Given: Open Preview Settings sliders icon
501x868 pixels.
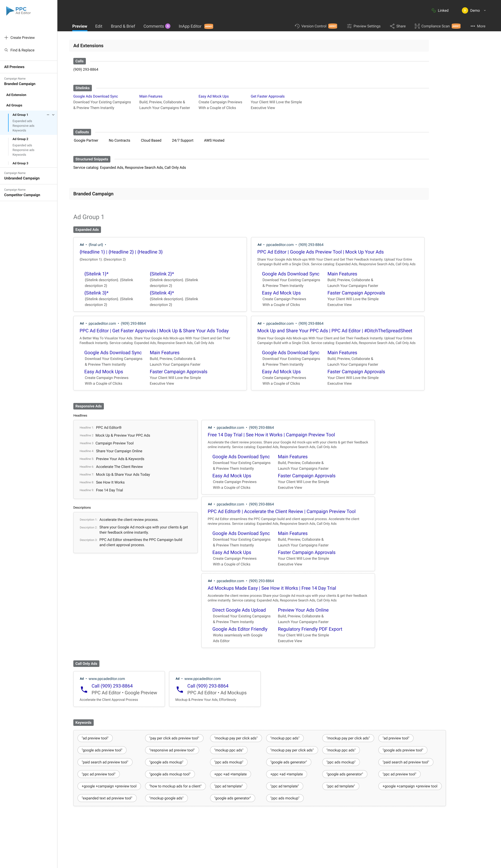Looking at the screenshot, I should (349, 26).
